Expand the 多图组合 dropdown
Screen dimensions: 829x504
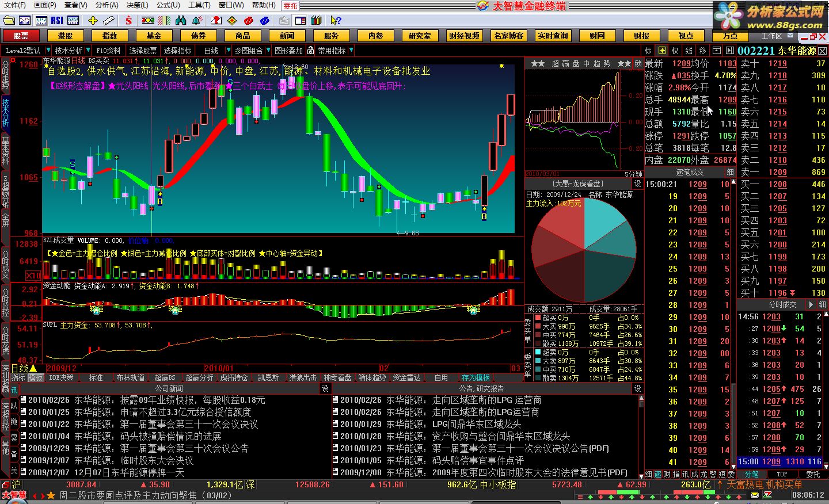coord(267,51)
